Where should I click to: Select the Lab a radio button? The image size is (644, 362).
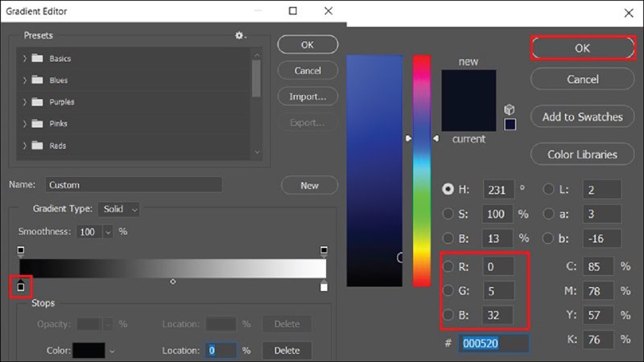pyautogui.click(x=548, y=213)
